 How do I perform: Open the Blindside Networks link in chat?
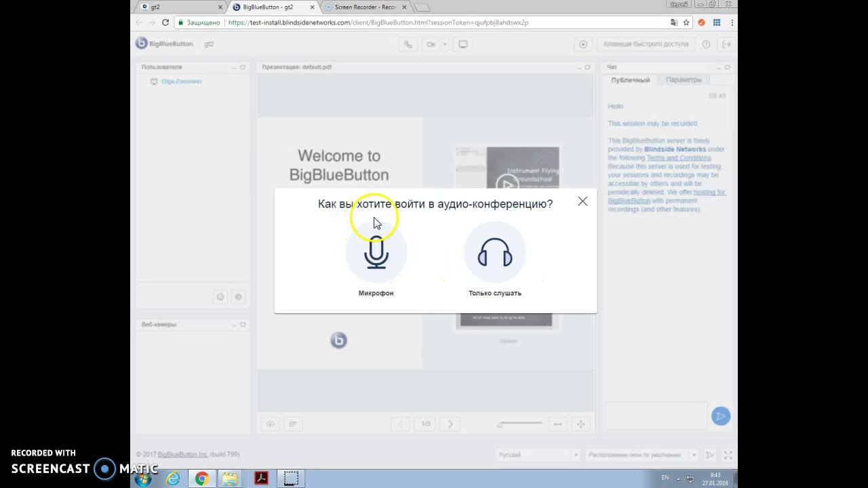click(675, 149)
